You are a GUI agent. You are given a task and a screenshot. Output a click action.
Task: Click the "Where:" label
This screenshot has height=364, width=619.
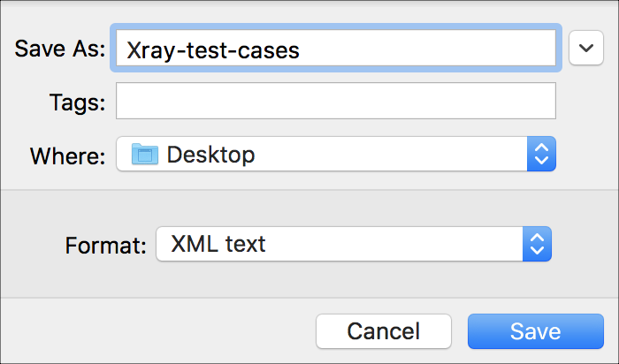pos(68,155)
